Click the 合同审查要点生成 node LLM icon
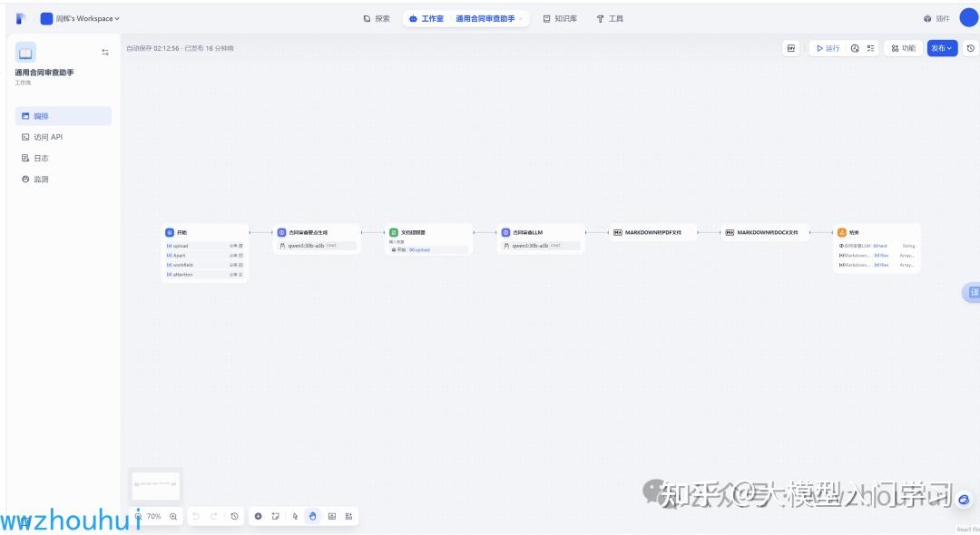This screenshot has height=535, width=980. point(282,232)
